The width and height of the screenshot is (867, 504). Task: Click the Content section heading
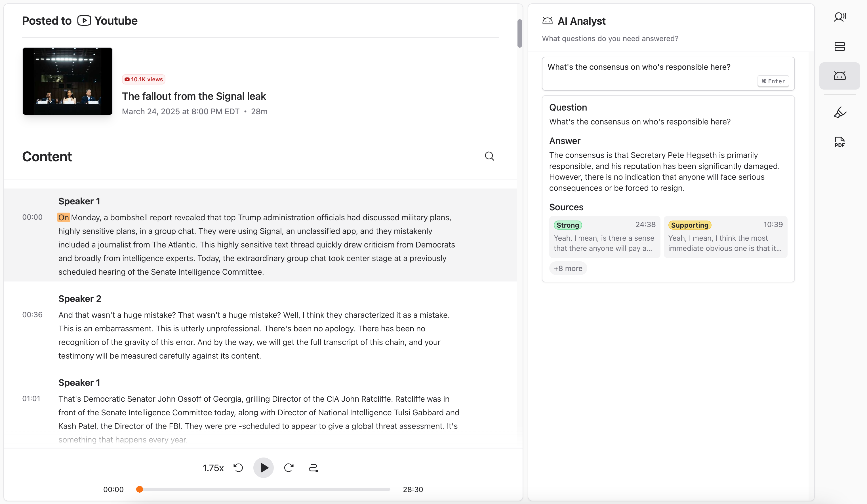pyautogui.click(x=47, y=157)
